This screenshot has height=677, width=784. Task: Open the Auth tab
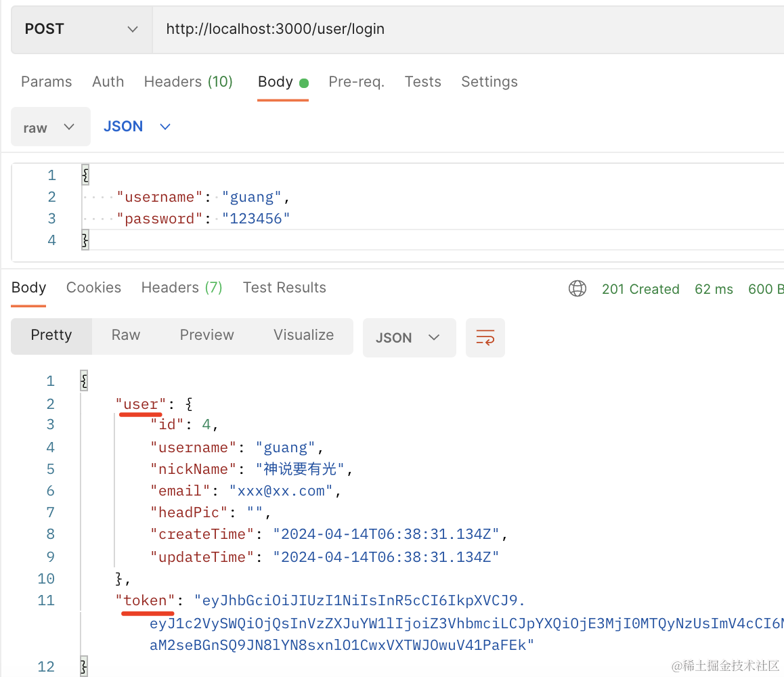pos(108,82)
